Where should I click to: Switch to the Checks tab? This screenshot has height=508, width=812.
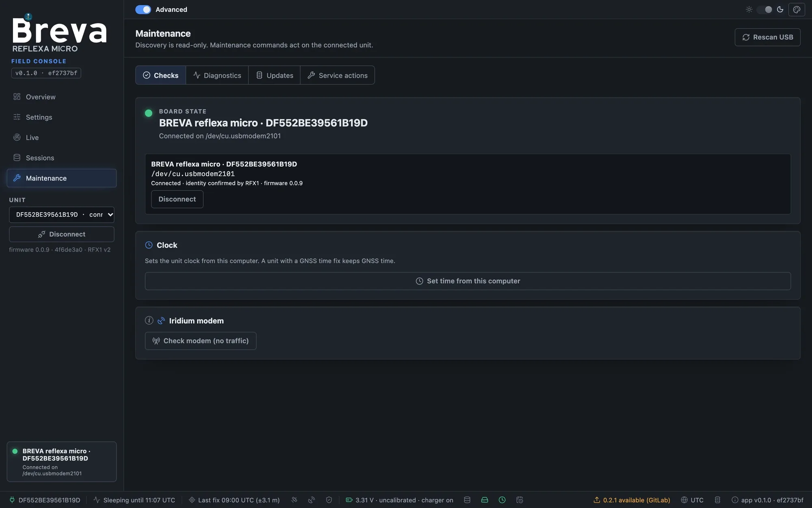tap(161, 75)
